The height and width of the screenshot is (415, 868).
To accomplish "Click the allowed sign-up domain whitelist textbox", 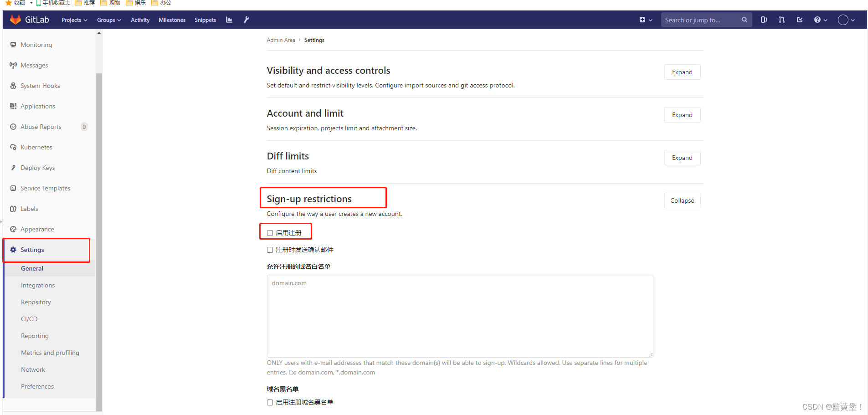I will [x=460, y=316].
